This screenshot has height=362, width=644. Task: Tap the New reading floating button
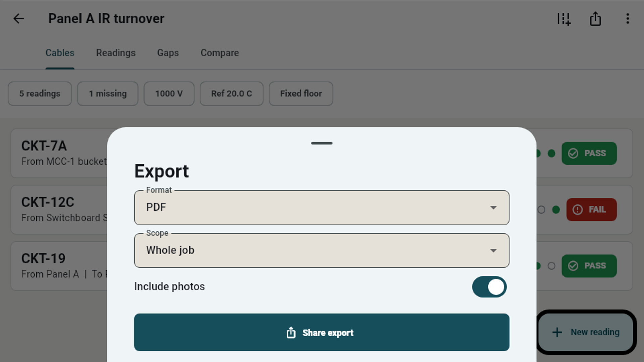click(x=586, y=332)
